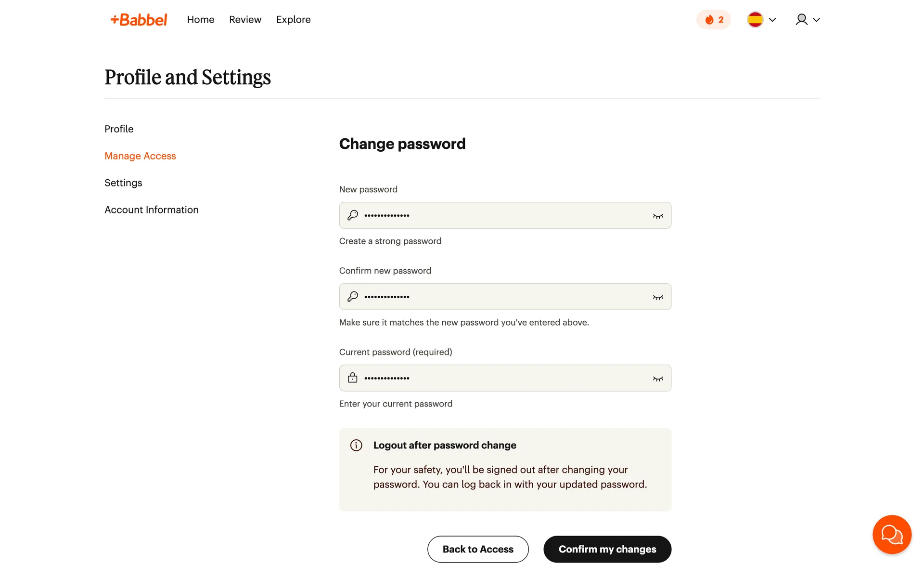Open the streak flame counter

point(713,20)
